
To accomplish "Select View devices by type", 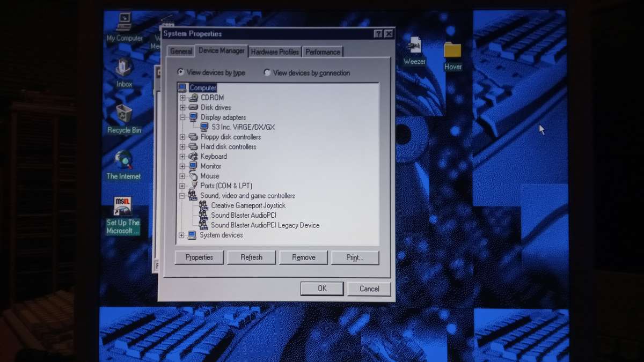I will coord(180,72).
